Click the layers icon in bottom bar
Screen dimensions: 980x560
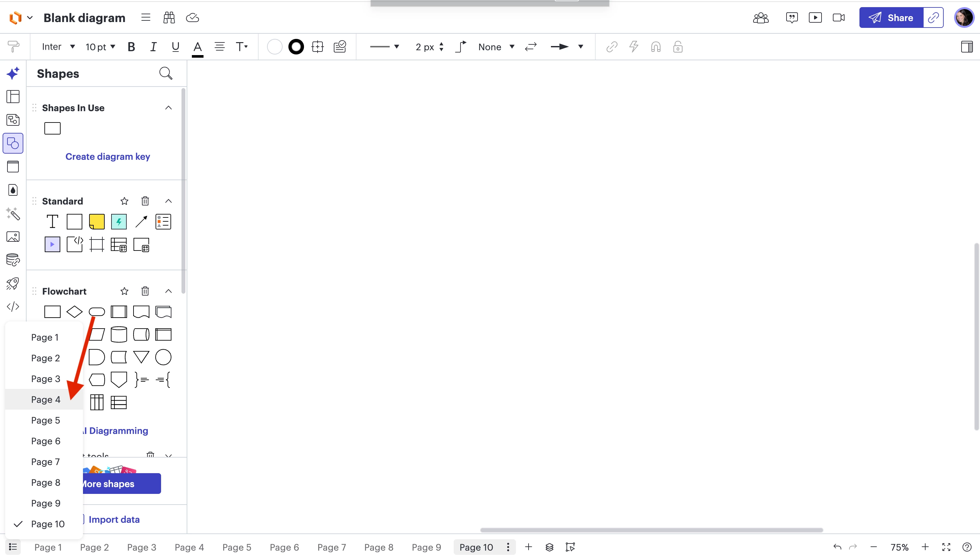pyautogui.click(x=549, y=546)
